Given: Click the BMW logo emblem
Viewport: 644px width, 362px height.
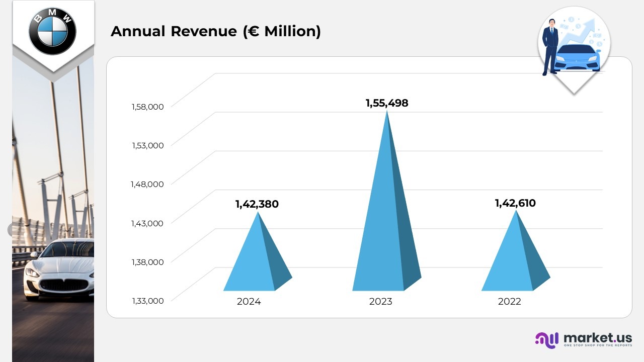Looking at the screenshot, I should pos(52,31).
